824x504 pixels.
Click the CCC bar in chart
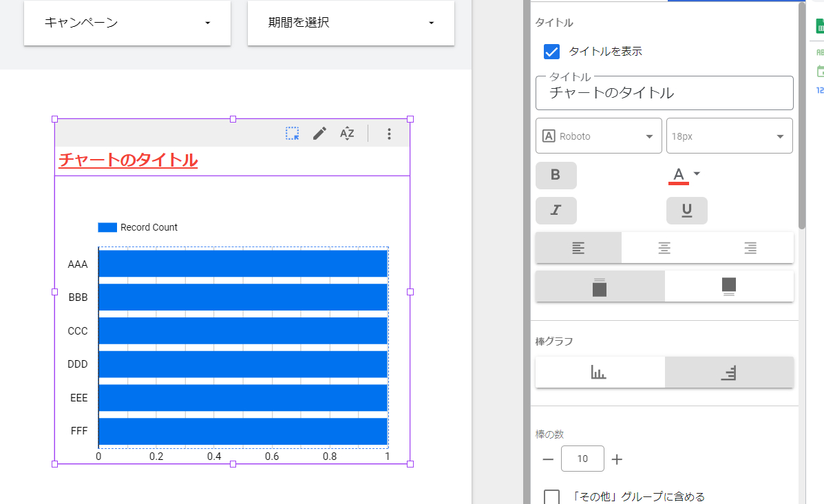(x=243, y=330)
